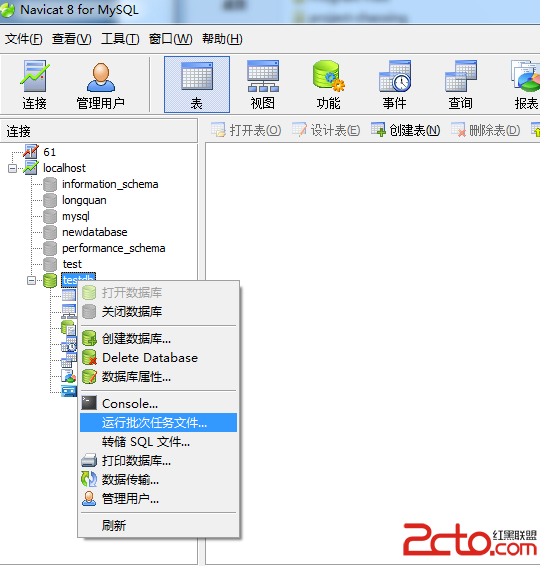Switch to 视图 (View) objects
This screenshot has width=540, height=566.
(x=263, y=85)
